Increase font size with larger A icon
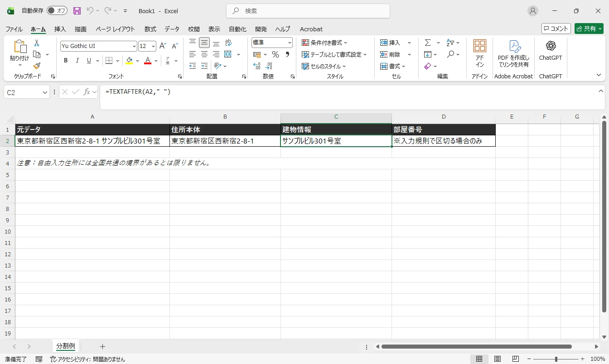This screenshot has width=609, height=364. pos(163,46)
